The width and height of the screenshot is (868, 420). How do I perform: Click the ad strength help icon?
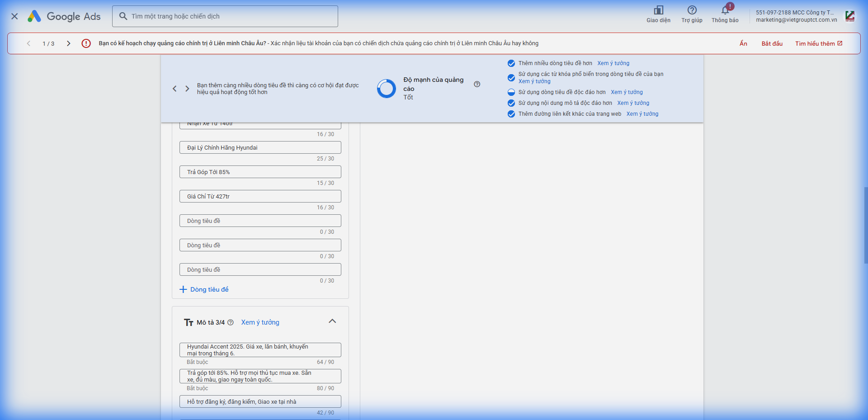[x=477, y=84]
